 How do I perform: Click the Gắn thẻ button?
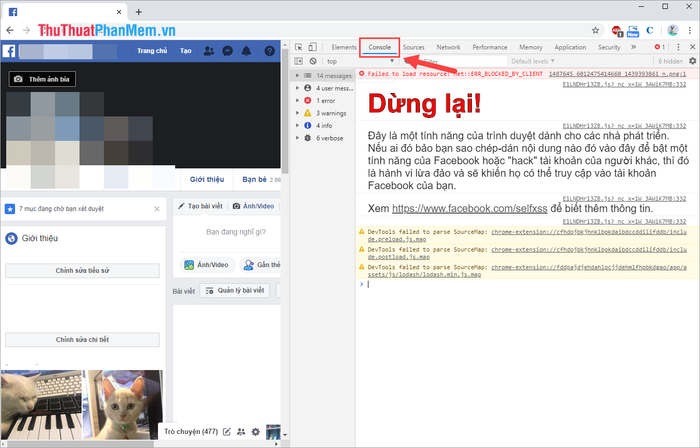pos(261,265)
